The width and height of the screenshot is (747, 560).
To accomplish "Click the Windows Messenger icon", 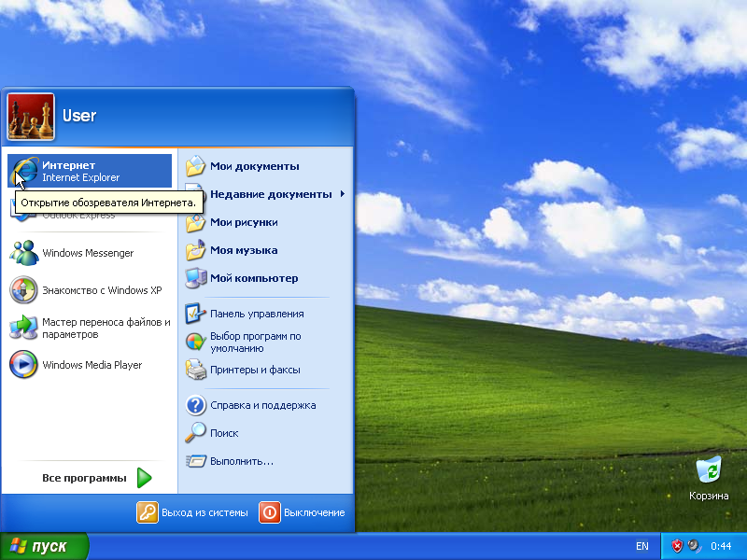I will tap(24, 253).
